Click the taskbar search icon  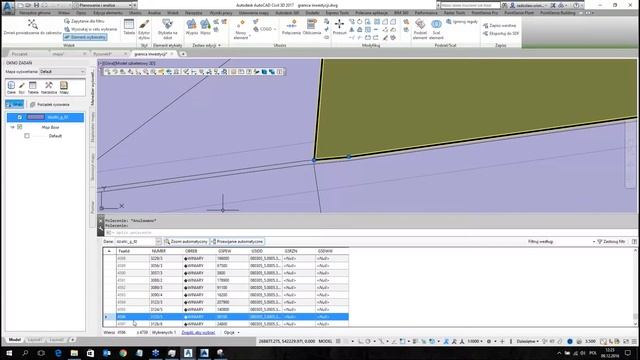pyautogui.click(x=25, y=353)
